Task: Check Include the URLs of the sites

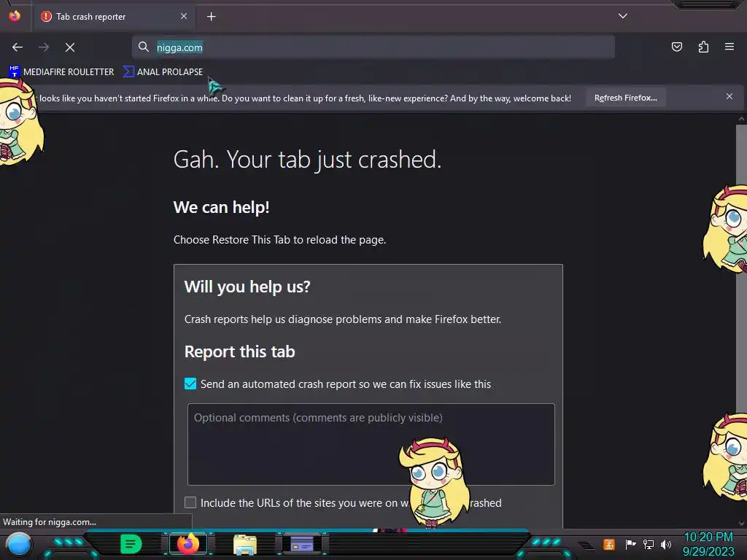Action: tap(190, 502)
